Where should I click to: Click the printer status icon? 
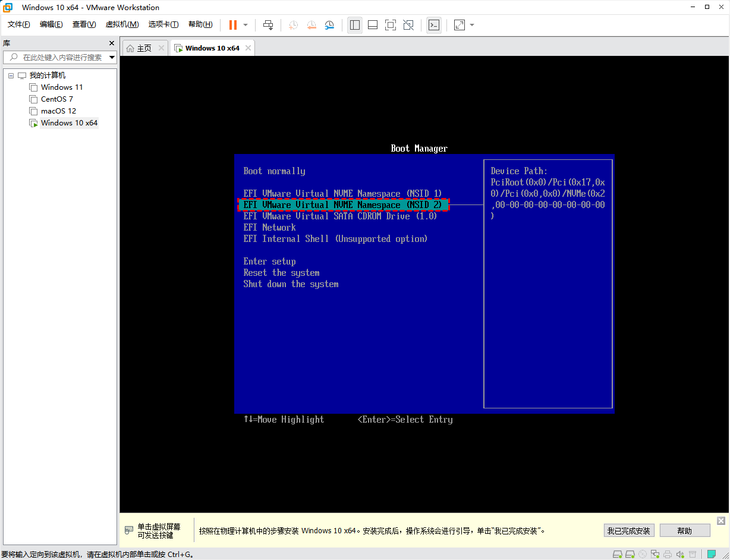(668, 554)
